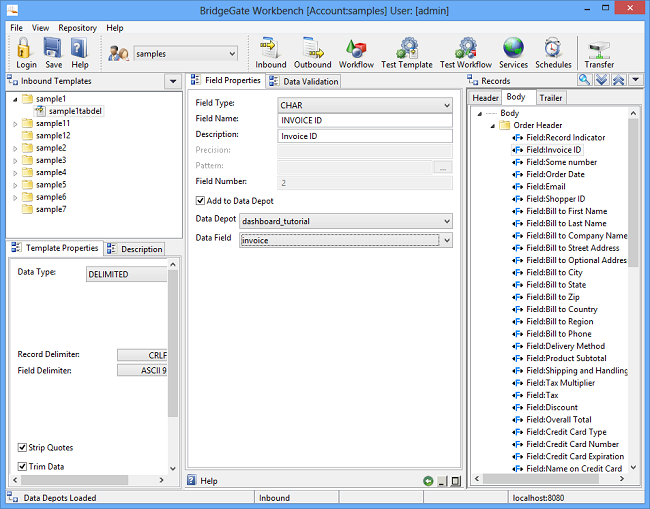Click in the Description input field
The image size is (650, 509).
click(x=365, y=136)
